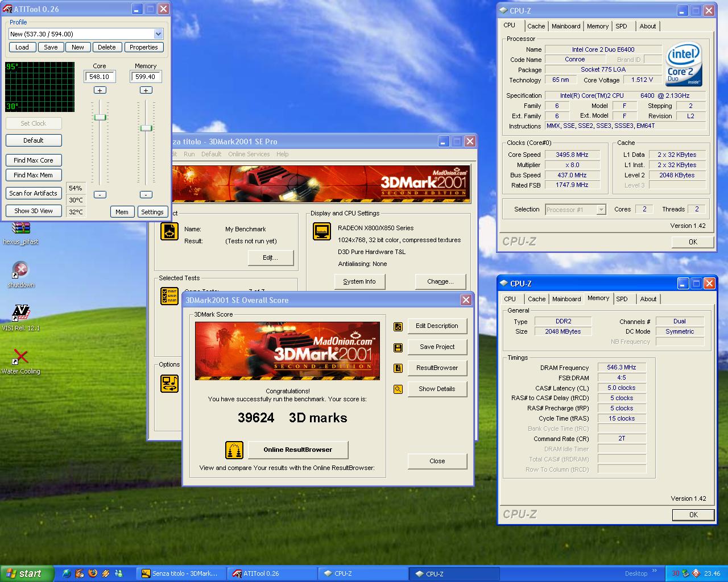Open Online Services menu in 3DMark2001
The width and height of the screenshot is (728, 582).
click(x=249, y=154)
